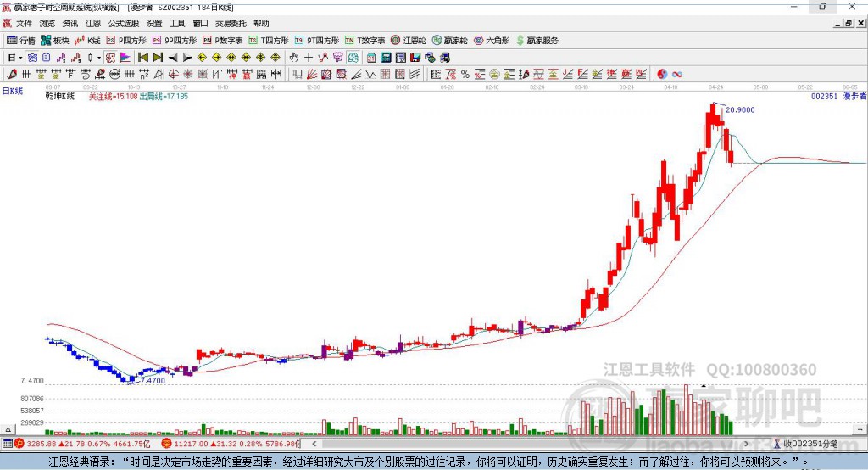Click the 20.9000 high price label

[x=740, y=109]
